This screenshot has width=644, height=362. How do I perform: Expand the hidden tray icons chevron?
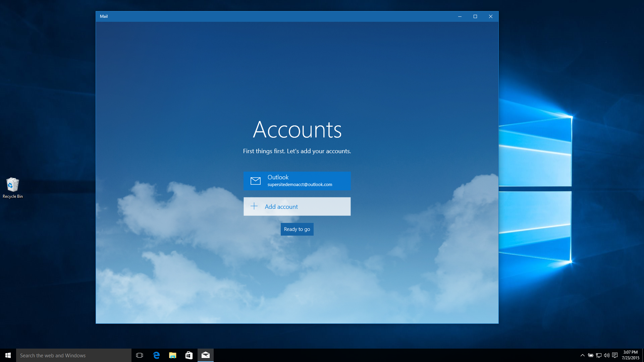(583, 355)
